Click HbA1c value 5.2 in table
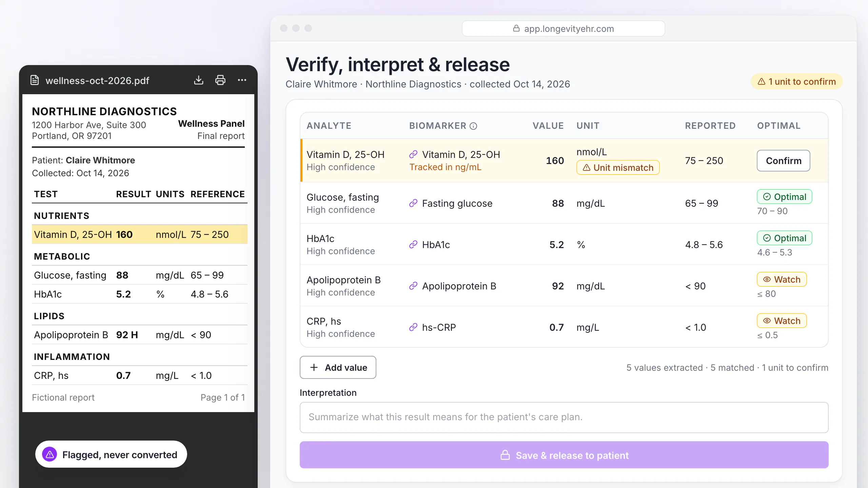 pos(556,245)
